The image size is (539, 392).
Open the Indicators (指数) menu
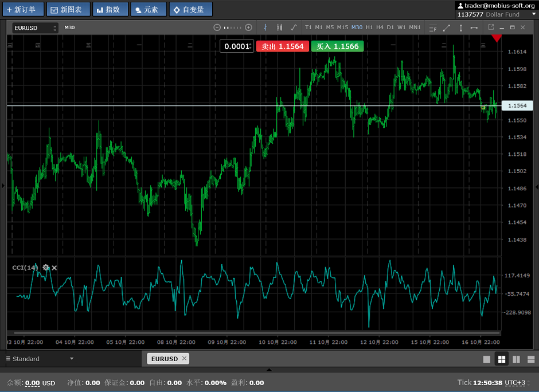(110, 9)
